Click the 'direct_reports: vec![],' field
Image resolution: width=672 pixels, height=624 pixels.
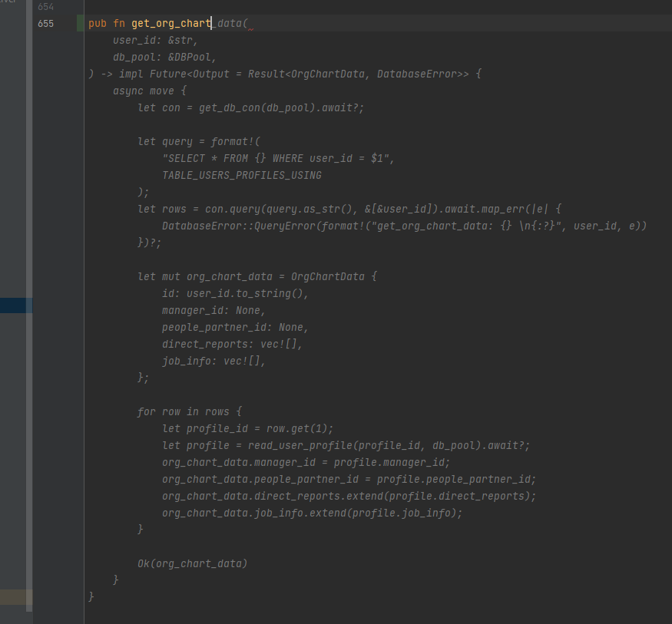point(232,345)
